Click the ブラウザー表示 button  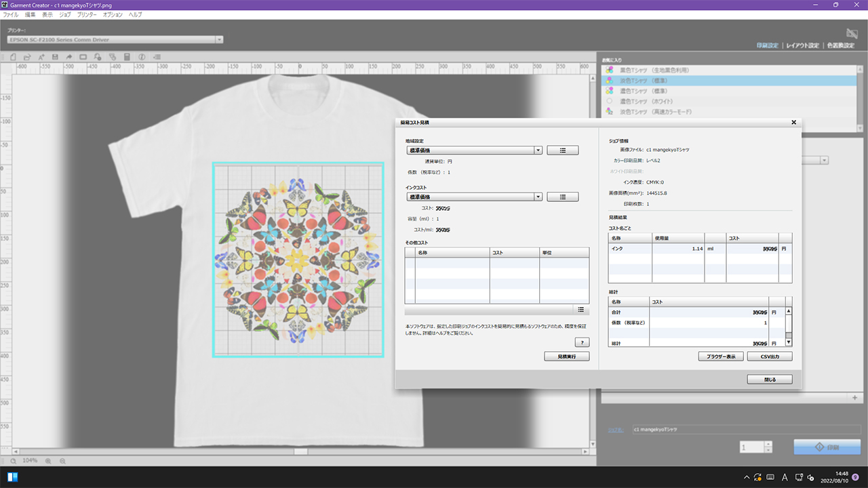[x=721, y=357]
